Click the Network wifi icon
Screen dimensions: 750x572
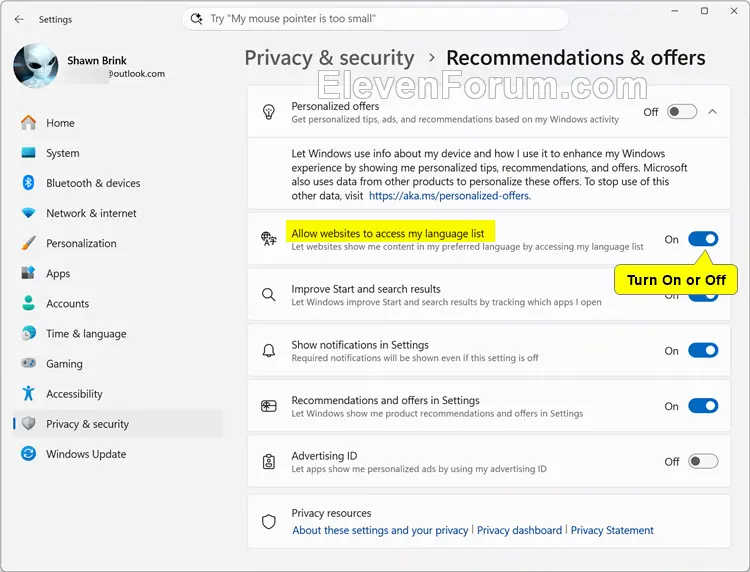[29, 213]
